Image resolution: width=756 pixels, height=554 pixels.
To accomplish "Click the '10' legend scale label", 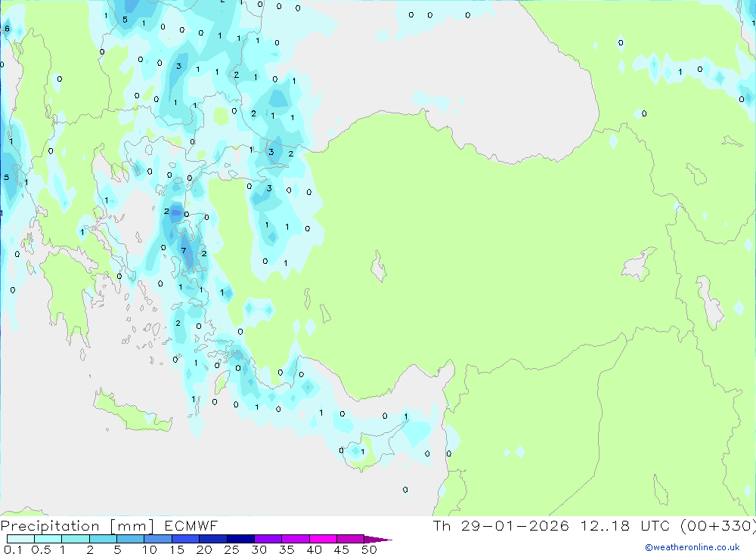I will (x=150, y=549).
